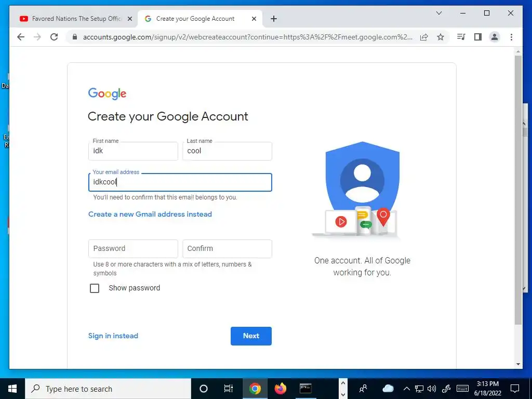Open the media control icon in toolbar
The image size is (532, 399).
click(x=461, y=37)
